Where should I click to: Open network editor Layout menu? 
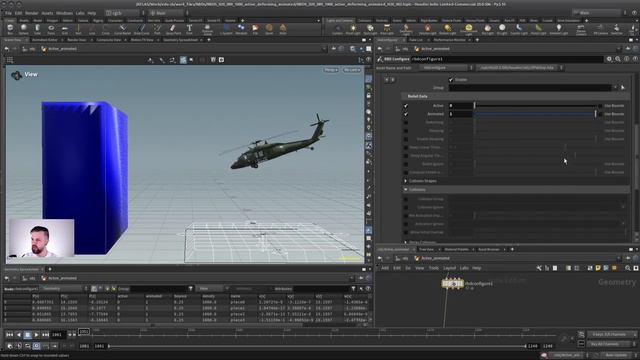coord(449,268)
